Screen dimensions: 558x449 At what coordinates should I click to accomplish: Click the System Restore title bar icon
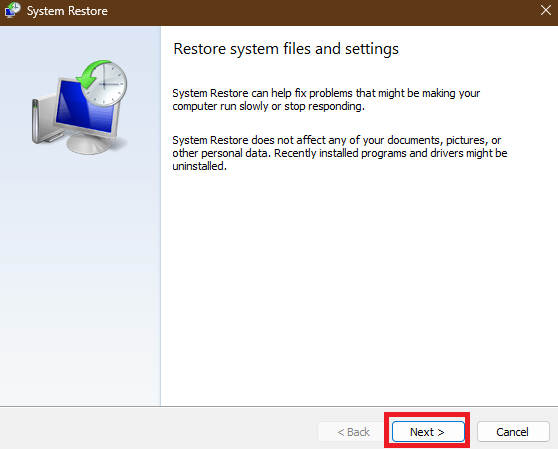12,10
